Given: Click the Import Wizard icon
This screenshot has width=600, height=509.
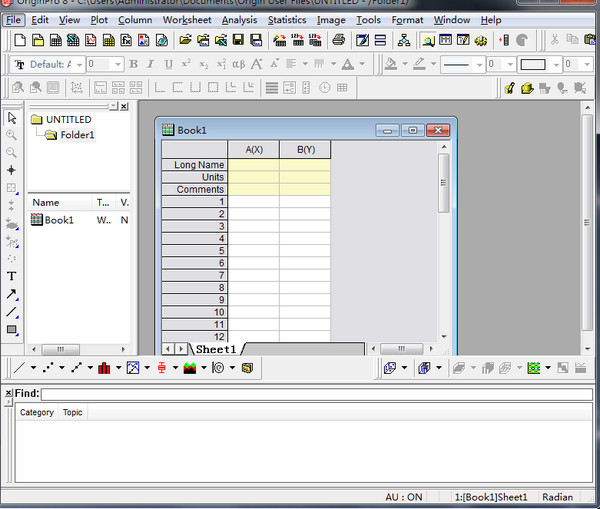Looking at the screenshot, I should pyautogui.click(x=280, y=40).
